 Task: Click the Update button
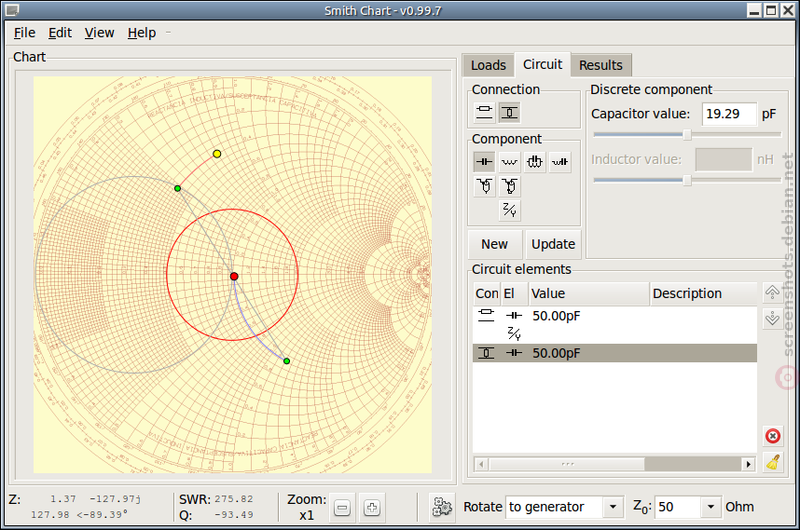coord(553,244)
